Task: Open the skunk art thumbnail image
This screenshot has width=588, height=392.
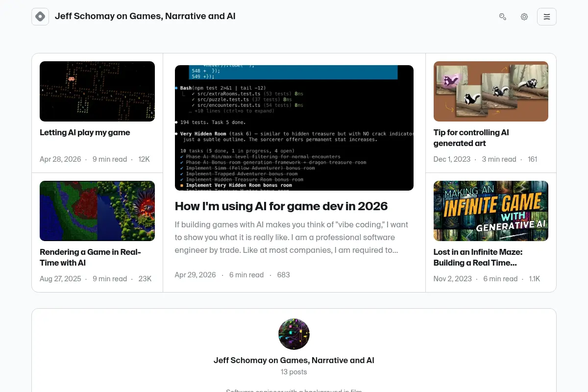Action: coord(491,91)
